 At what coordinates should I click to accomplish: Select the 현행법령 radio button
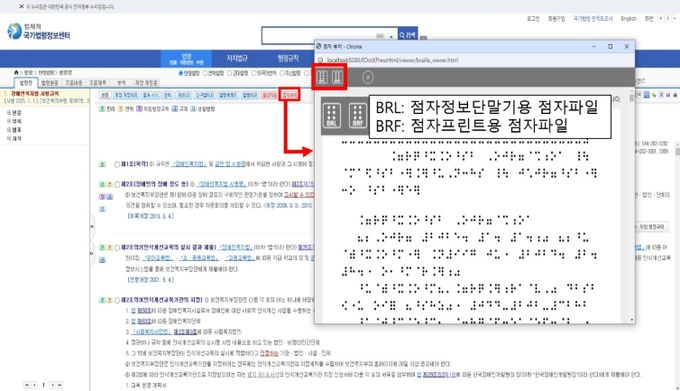click(x=181, y=73)
